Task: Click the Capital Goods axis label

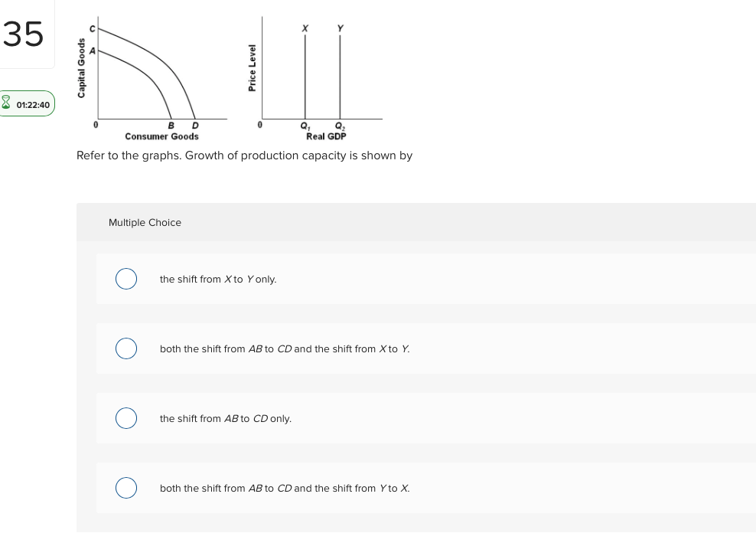Action: 82,69
